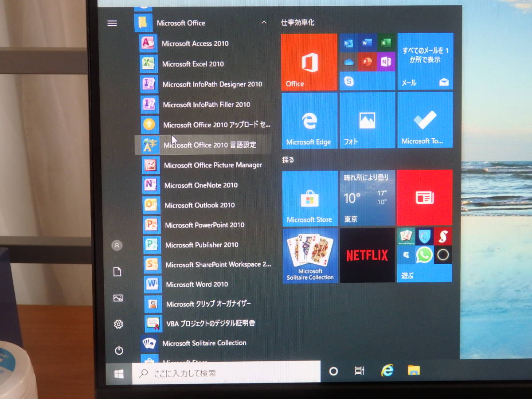Open Microsoft Office 2010 言語設定 icon
Viewport: 532px width, 399px height.
[x=149, y=145]
